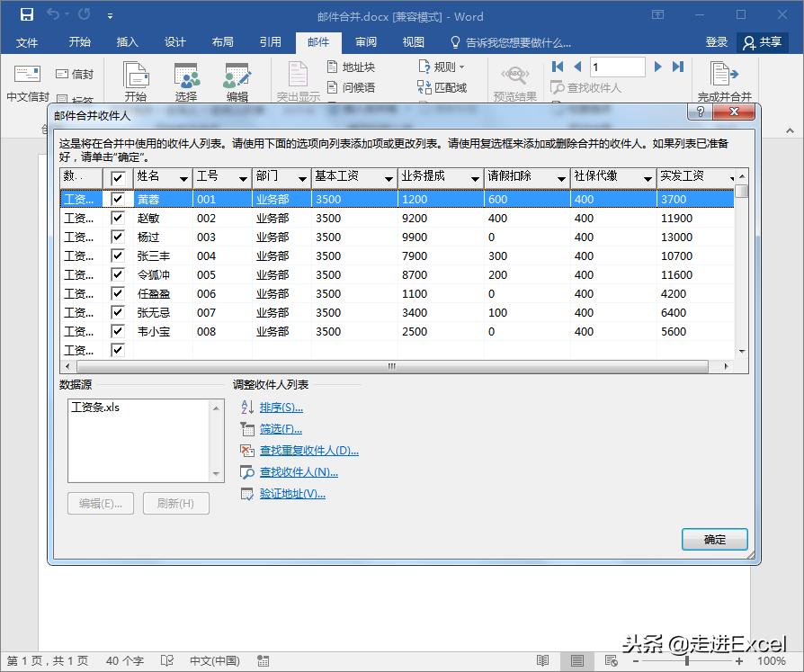
Task: Toggle the select-all checkbox in header
Action: coord(117,177)
